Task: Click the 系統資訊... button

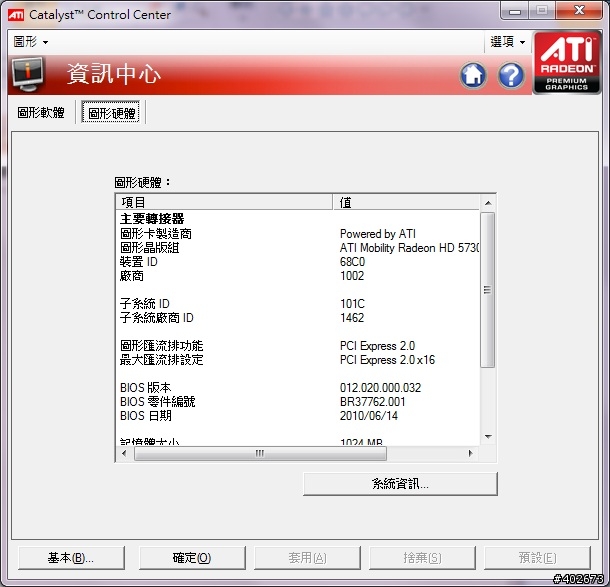Action: 400,484
